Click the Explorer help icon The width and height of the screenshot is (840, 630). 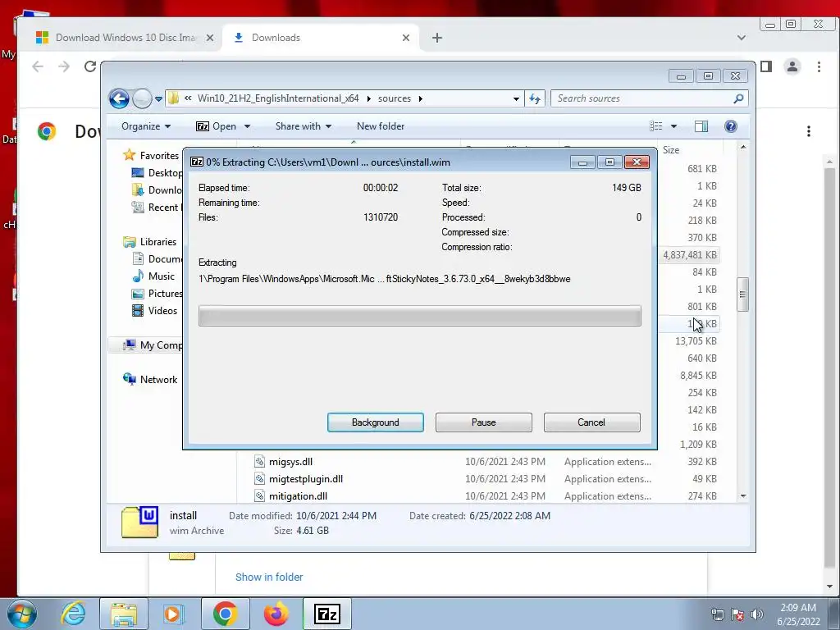(x=731, y=126)
